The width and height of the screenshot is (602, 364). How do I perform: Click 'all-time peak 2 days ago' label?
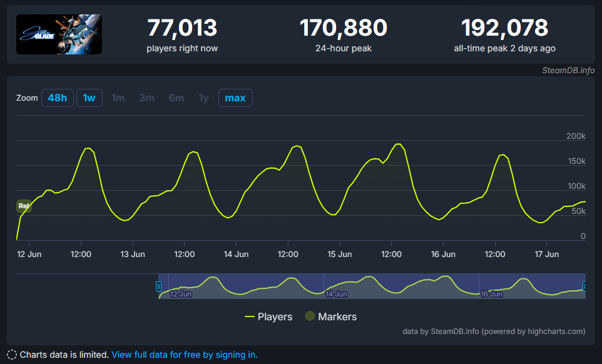tap(504, 48)
